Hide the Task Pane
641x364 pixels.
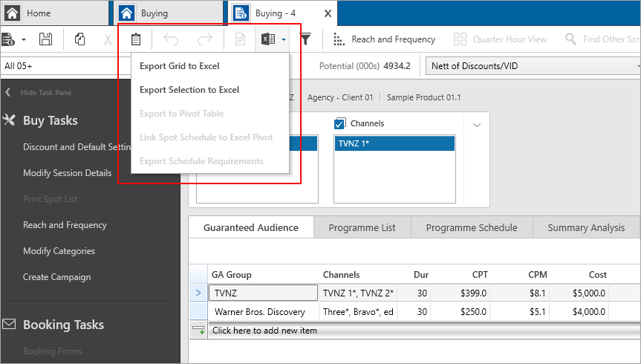(x=38, y=92)
